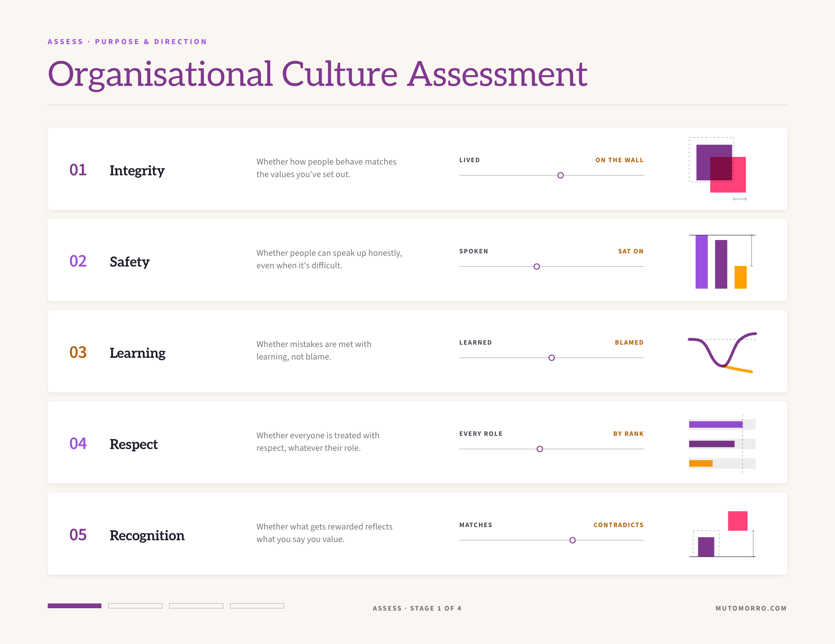Click the 'SAT ON' slider label
835x644 pixels.
coord(631,251)
